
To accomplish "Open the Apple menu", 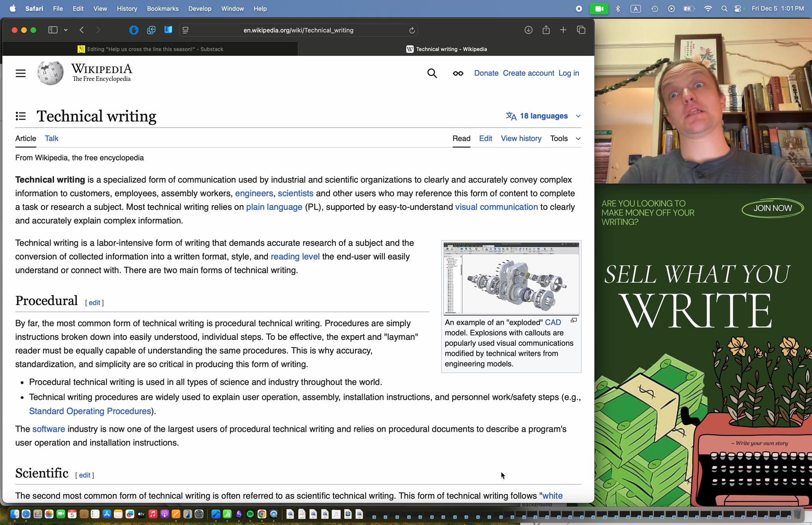I will pyautogui.click(x=13, y=9).
